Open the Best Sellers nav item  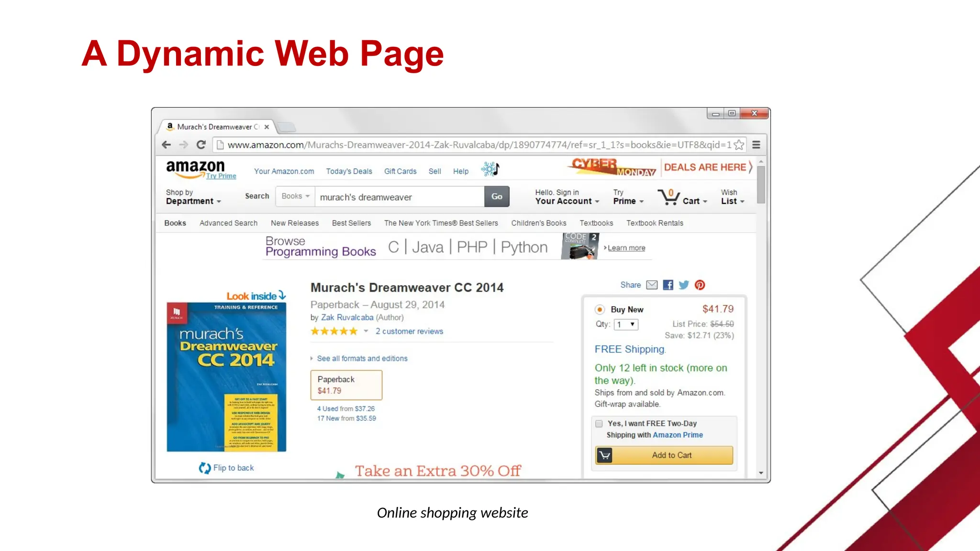pyautogui.click(x=351, y=223)
